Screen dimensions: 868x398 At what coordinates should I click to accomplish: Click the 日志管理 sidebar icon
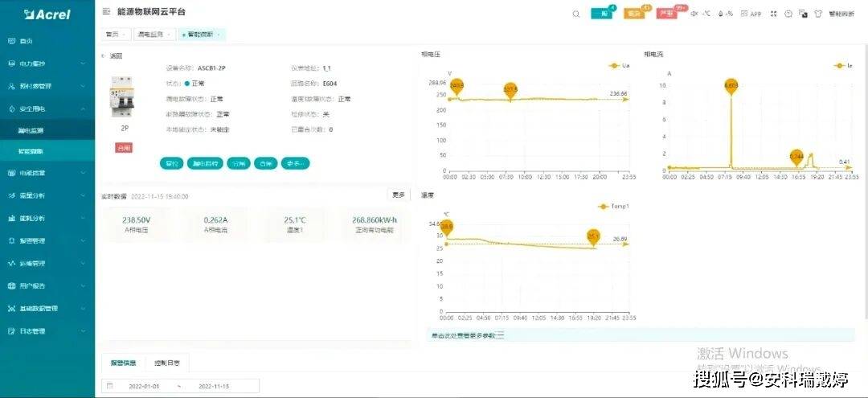point(11,331)
